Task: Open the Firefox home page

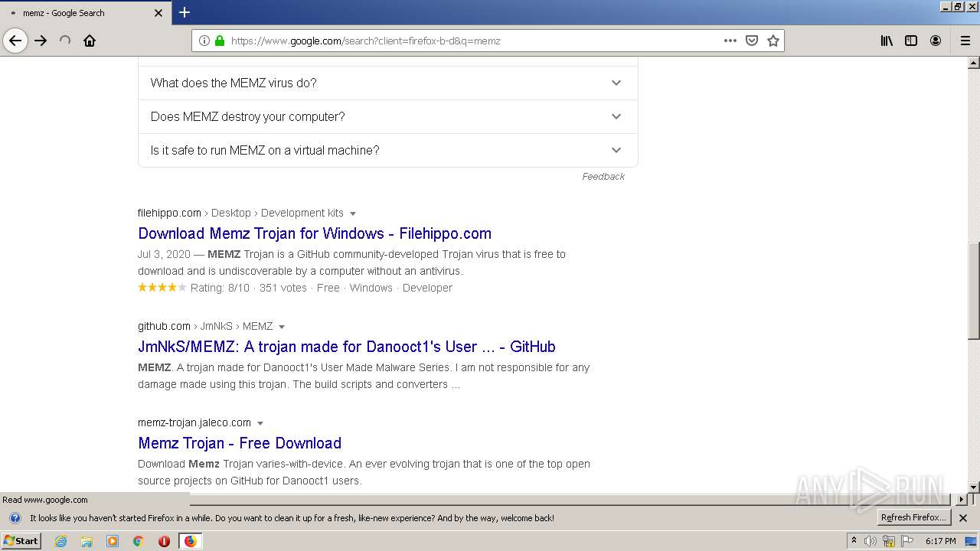Action: coord(90,41)
